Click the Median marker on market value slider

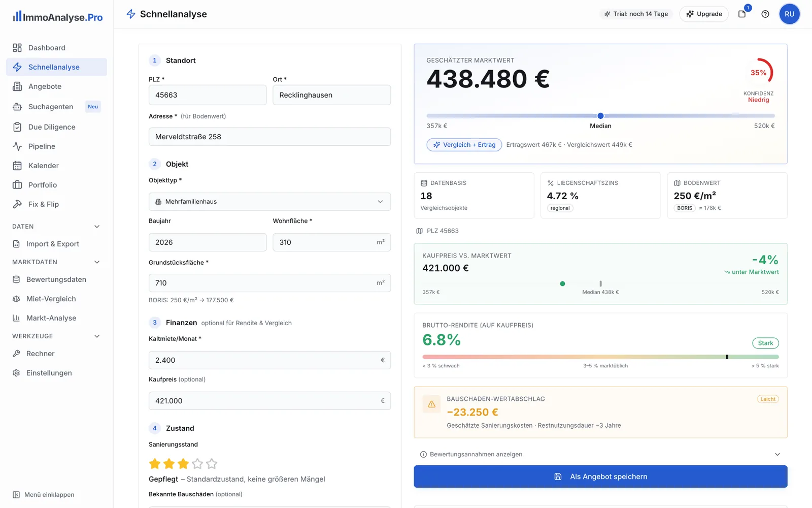pyautogui.click(x=600, y=116)
